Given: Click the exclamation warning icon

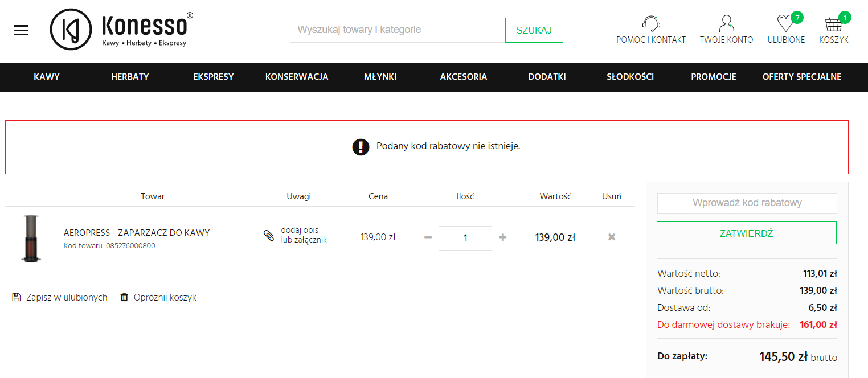Looking at the screenshot, I should (361, 146).
